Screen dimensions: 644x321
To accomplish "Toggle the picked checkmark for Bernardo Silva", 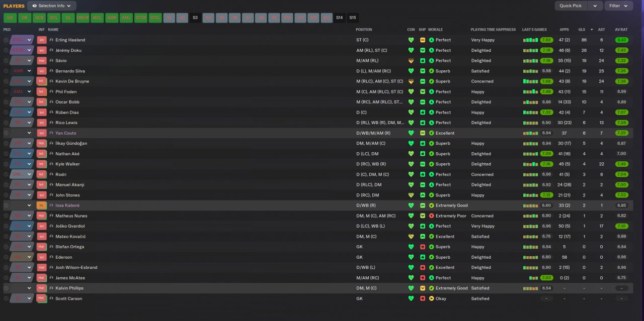I will tap(6, 71).
